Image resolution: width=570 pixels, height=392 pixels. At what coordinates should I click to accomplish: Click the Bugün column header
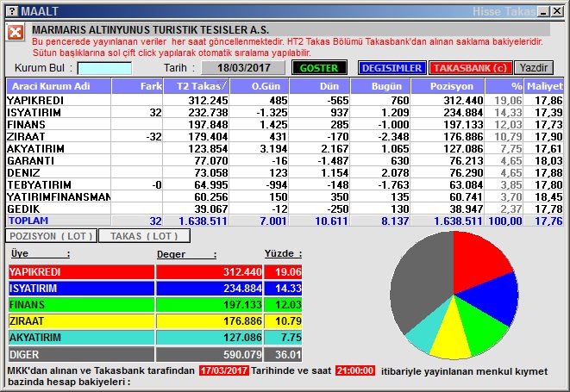pos(380,86)
